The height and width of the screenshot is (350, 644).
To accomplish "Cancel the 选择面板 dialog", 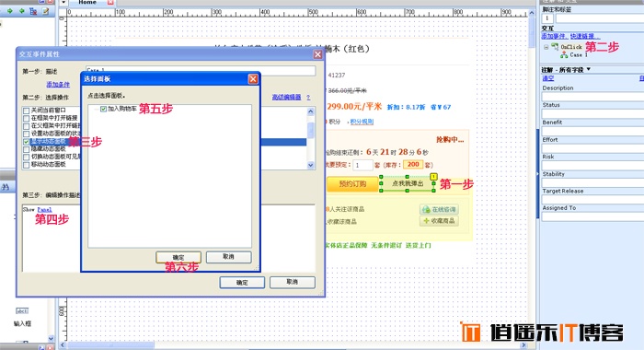I will 228,257.
